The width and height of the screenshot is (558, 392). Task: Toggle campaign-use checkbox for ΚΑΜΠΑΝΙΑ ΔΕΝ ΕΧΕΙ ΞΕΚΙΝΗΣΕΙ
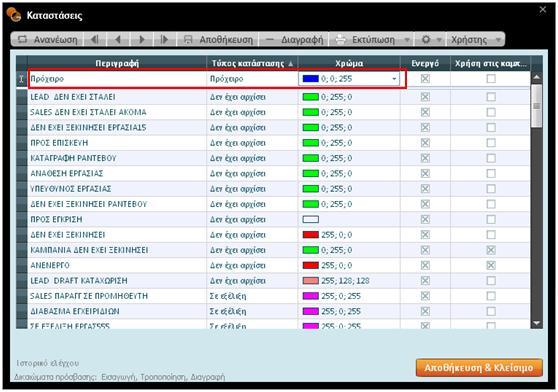point(491,250)
